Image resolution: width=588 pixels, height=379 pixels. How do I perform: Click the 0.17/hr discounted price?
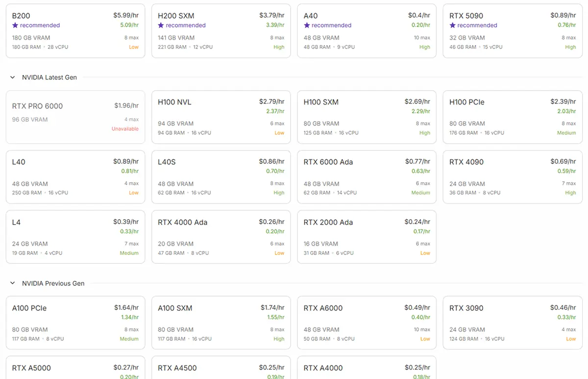pos(421,231)
